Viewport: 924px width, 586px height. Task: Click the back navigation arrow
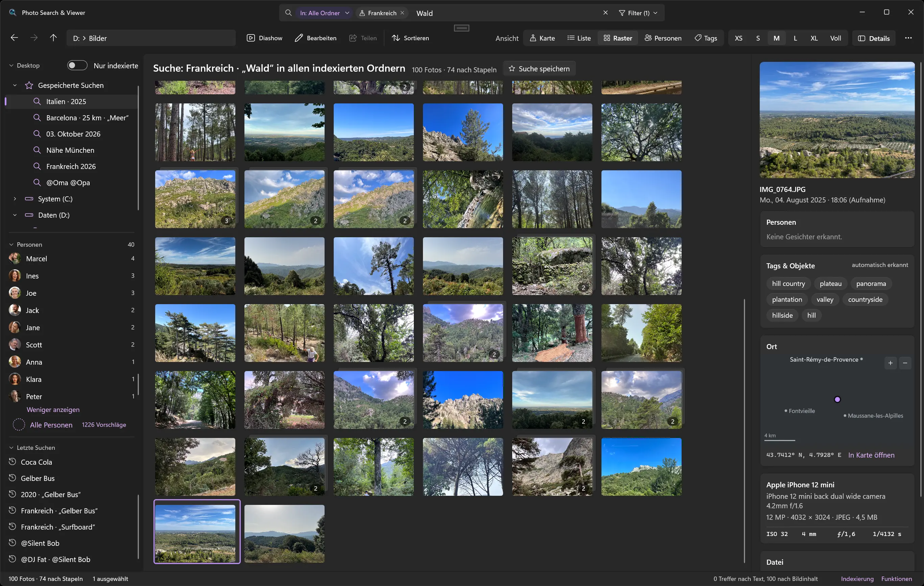click(14, 38)
